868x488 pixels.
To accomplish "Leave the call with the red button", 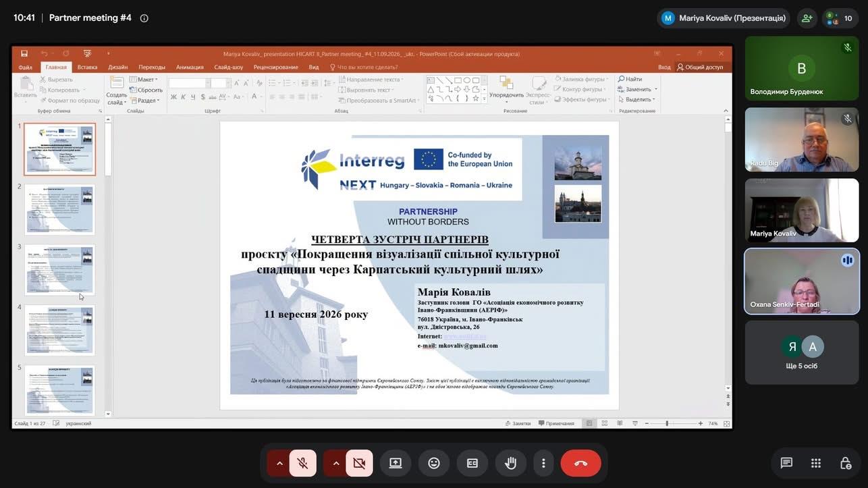I will coord(580,463).
